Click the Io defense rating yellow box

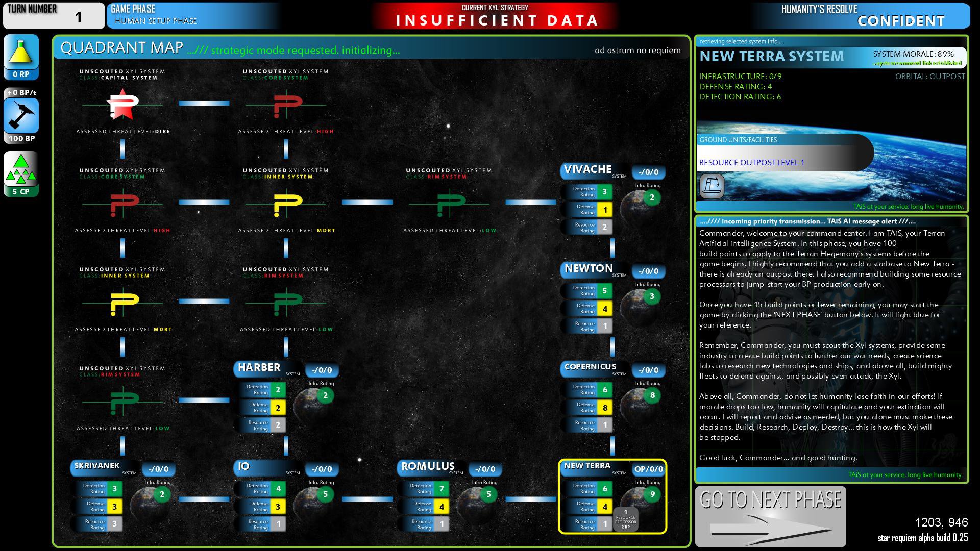(278, 507)
